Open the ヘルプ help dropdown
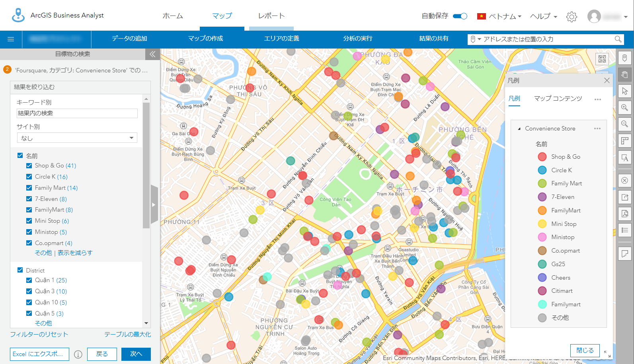This screenshot has height=364, width=634. point(544,16)
